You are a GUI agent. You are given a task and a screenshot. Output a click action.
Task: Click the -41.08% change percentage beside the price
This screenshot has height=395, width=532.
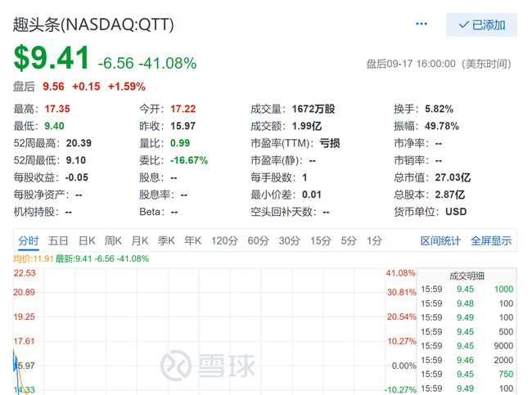tap(167, 64)
